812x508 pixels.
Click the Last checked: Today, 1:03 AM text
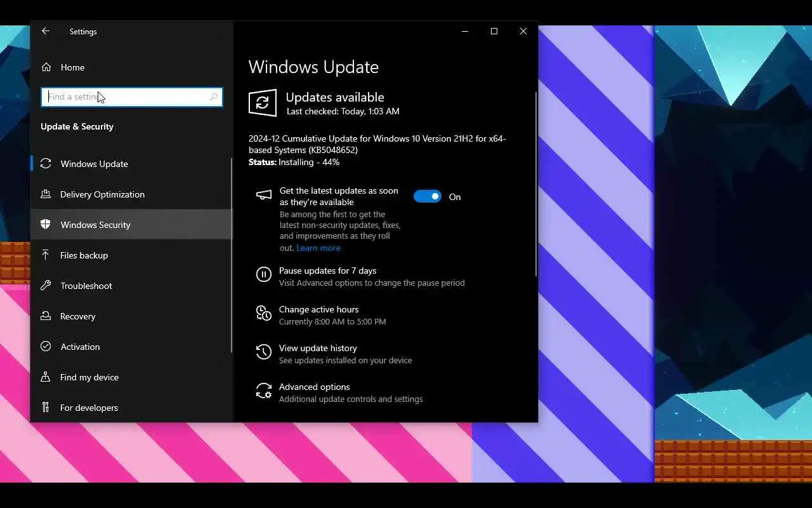tap(343, 111)
